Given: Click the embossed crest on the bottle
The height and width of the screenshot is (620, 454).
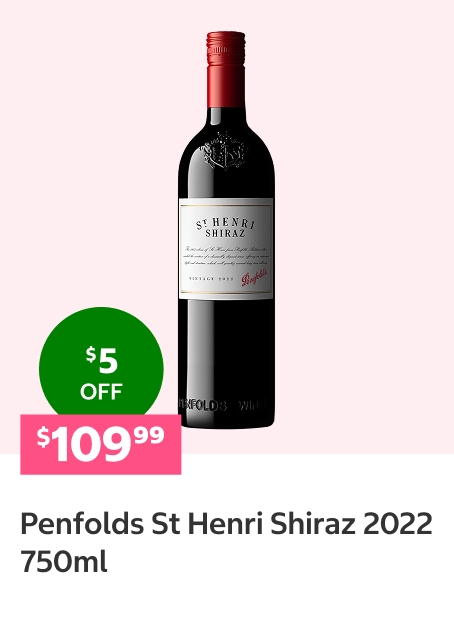Looking at the screenshot, I should [226, 151].
